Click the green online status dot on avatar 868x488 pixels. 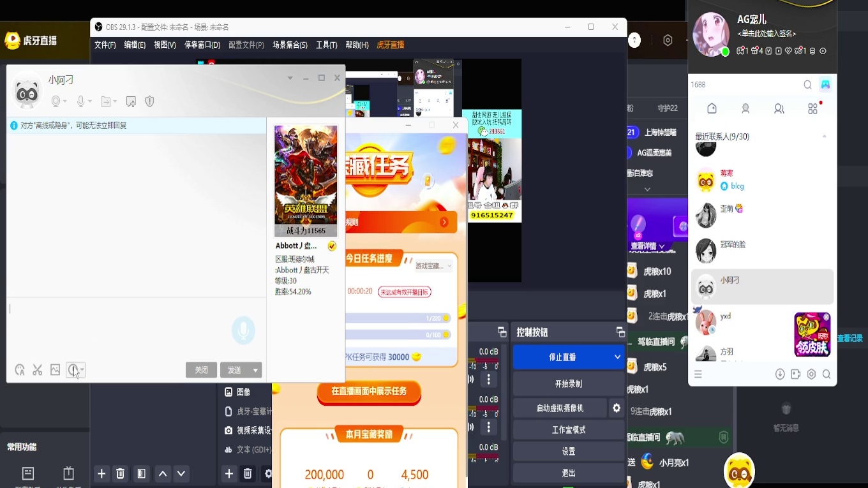coord(725,52)
